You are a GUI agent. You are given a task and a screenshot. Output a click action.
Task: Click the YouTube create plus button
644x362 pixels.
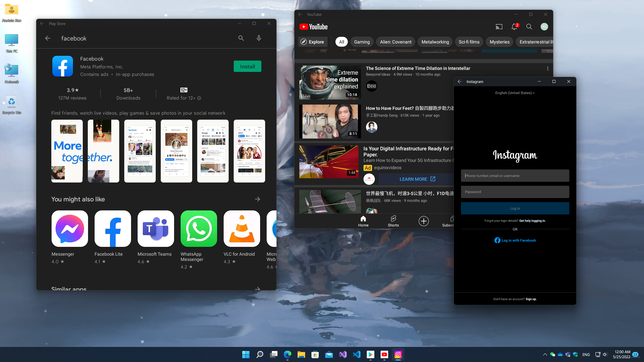tap(424, 221)
